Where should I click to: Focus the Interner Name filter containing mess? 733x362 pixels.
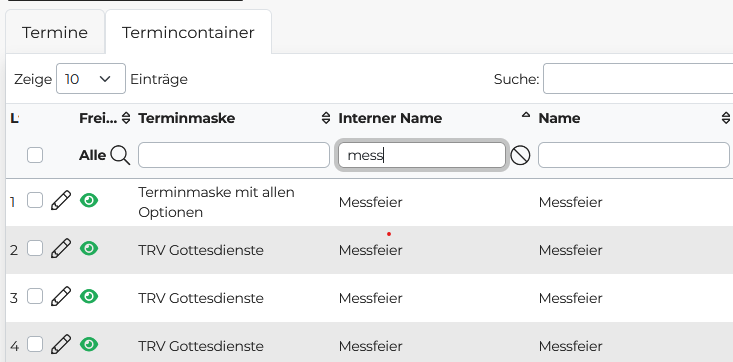(x=422, y=155)
